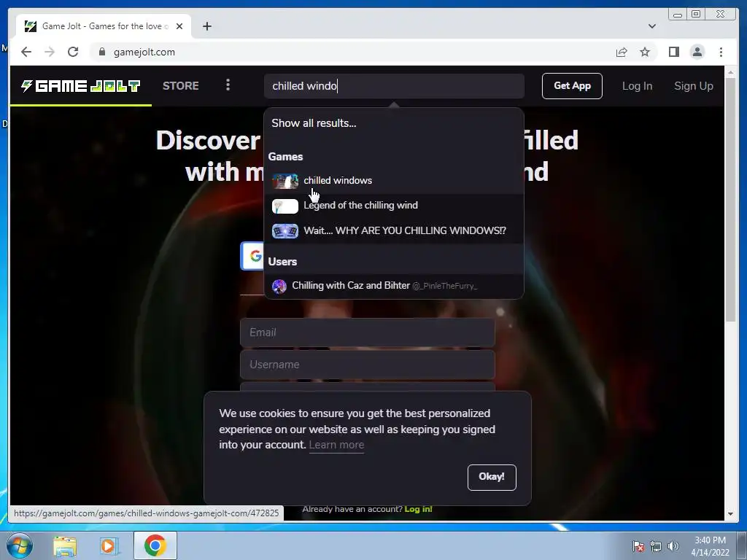
Task: Click the page scrollbar up arrow
Action: pos(730,72)
